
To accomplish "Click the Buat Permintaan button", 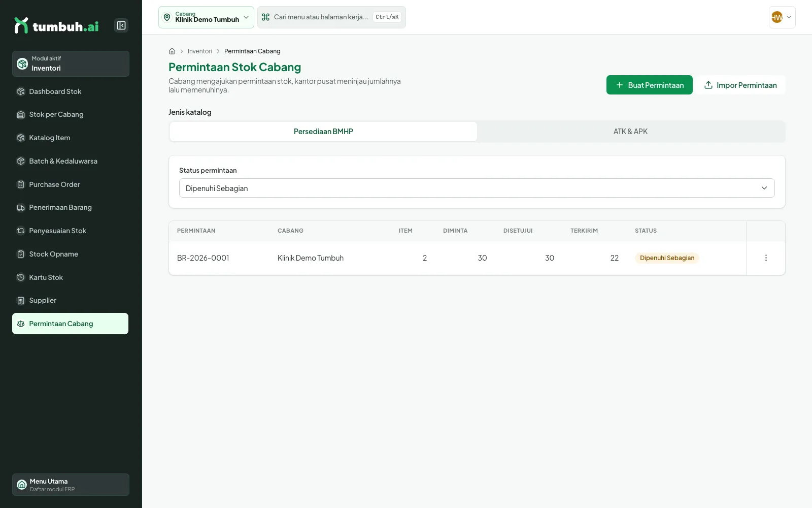I will click(x=649, y=85).
